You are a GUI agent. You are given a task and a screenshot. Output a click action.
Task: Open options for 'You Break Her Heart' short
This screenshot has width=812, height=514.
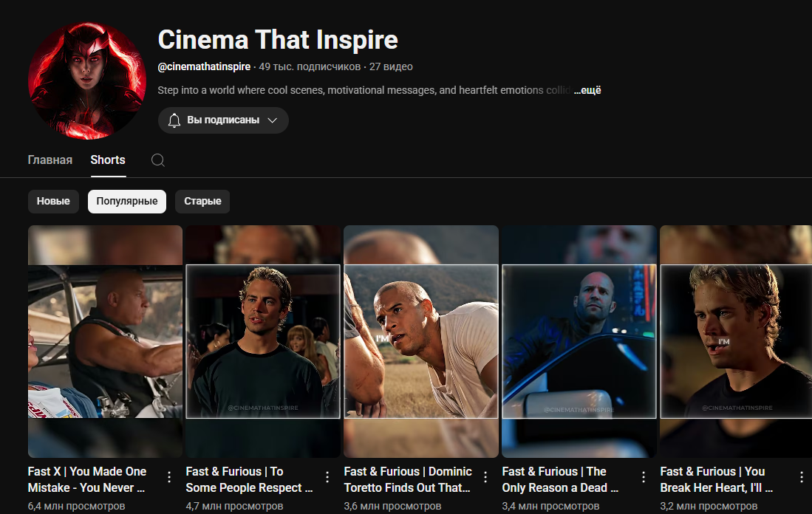coord(801,476)
